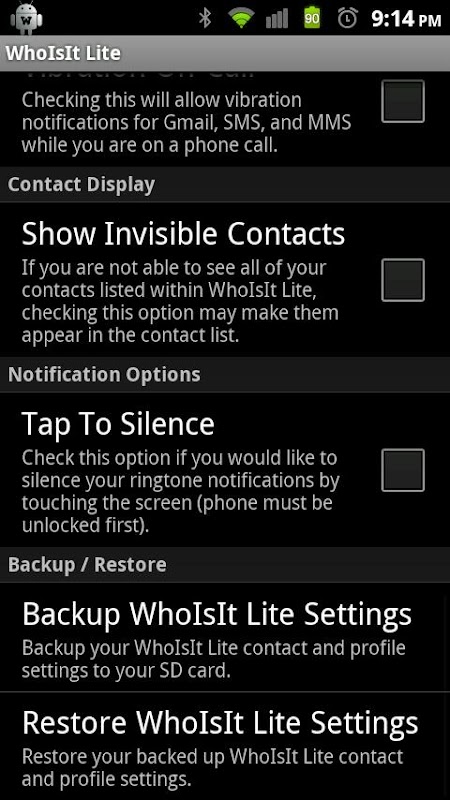This screenshot has height=800, width=450.
Task: Tap the Tap To Silence title
Action: click(x=118, y=424)
